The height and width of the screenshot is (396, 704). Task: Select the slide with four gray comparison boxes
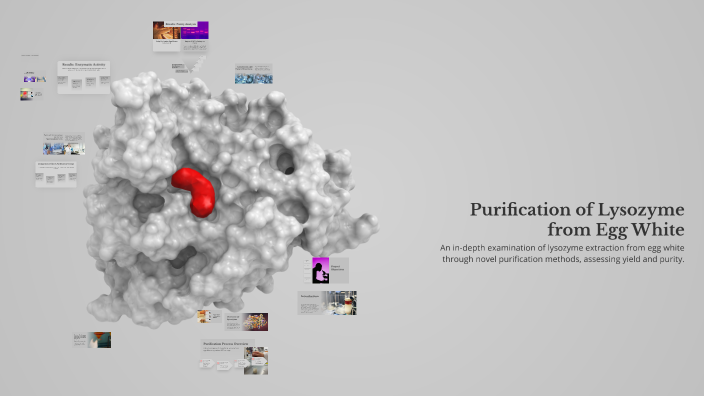(56, 174)
